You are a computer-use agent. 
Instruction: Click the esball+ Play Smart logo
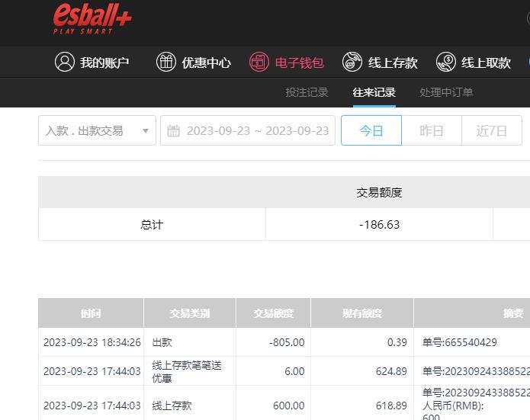pos(92,19)
